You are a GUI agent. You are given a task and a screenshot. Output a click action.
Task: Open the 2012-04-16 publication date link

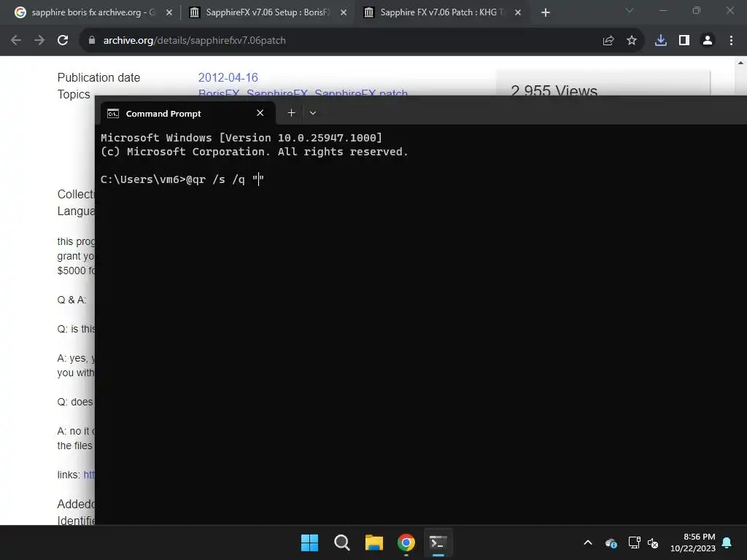228,77
